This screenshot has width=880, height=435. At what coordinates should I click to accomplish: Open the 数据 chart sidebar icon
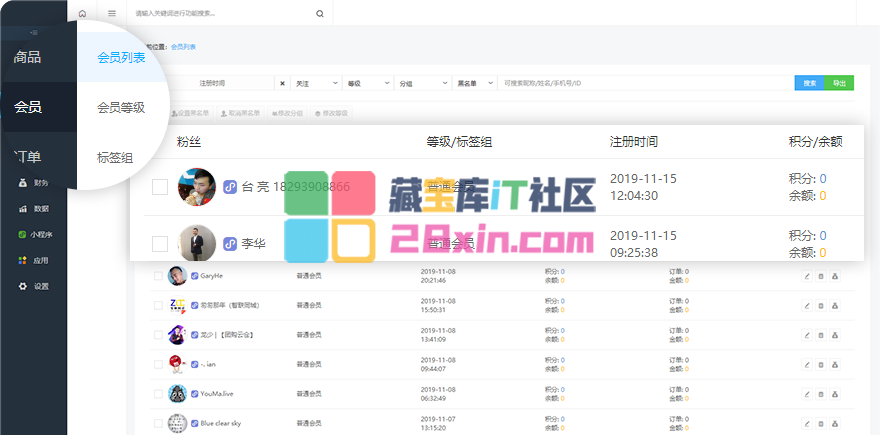click(x=22, y=208)
